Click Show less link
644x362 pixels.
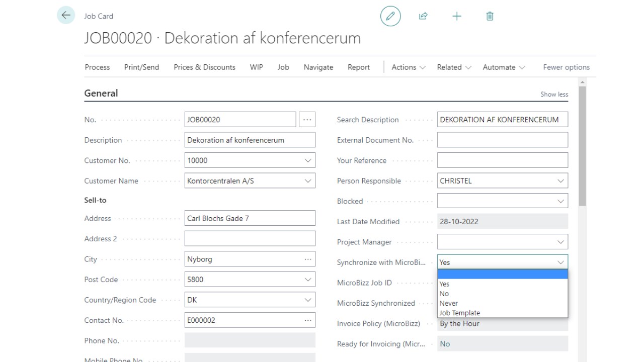(x=554, y=94)
